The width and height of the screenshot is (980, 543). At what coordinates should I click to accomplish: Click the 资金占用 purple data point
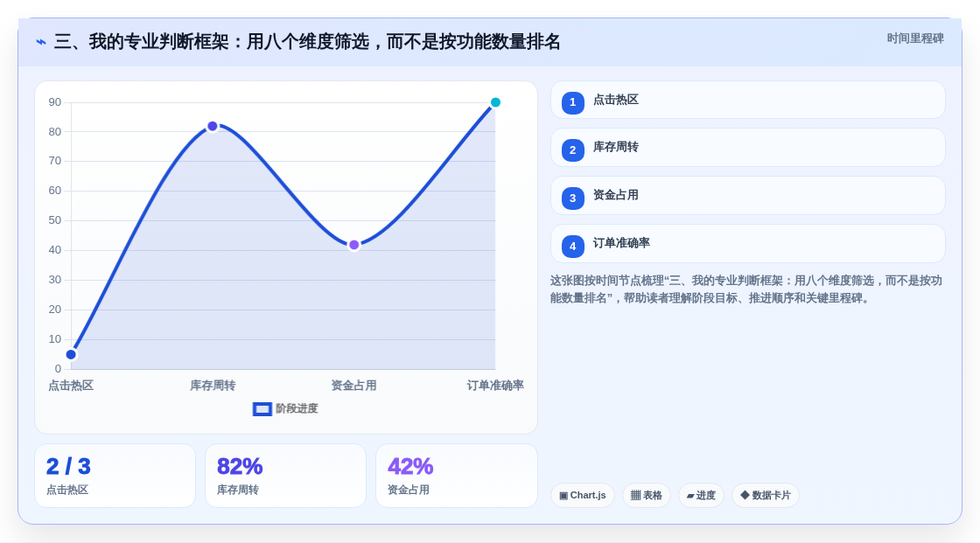(353, 245)
